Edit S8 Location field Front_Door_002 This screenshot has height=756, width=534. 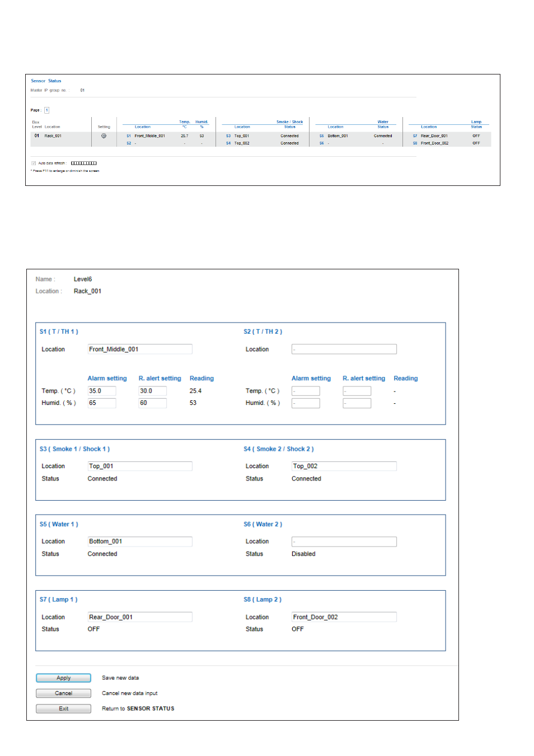344,617
